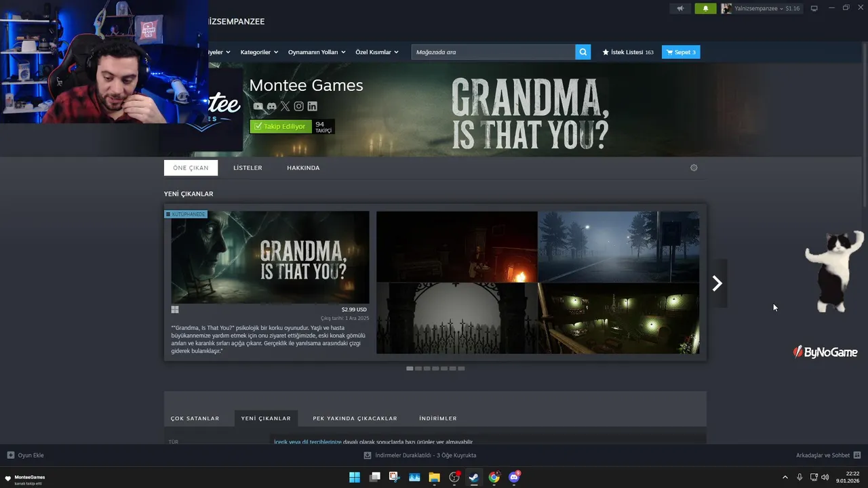Screen dimensions: 868x488
Task: Open Montee Games LinkedIn icon
Action: point(312,106)
